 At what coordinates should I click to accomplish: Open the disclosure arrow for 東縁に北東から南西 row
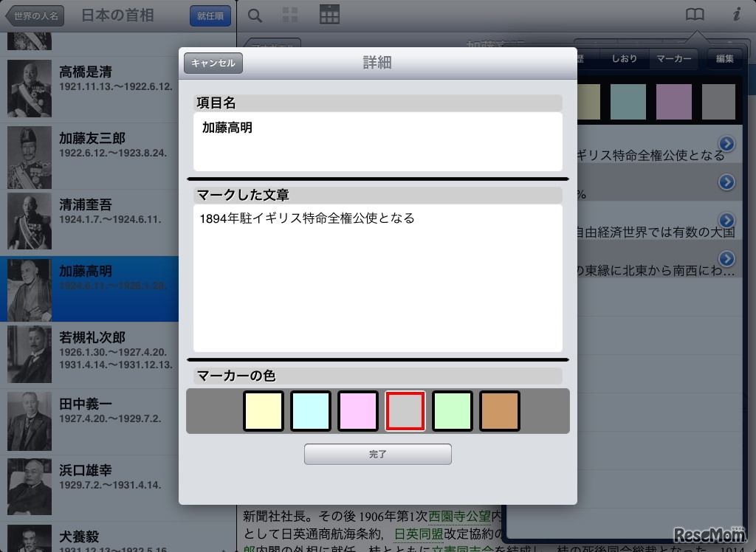(x=727, y=258)
